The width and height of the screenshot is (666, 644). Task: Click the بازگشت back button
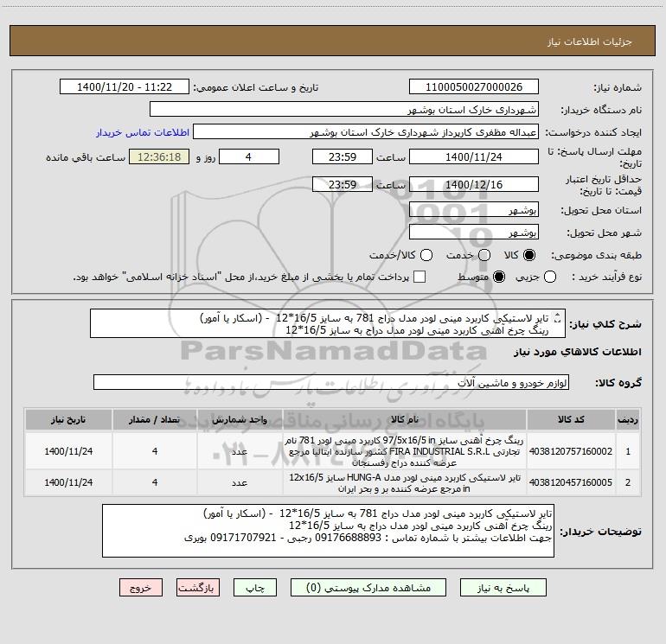198,588
